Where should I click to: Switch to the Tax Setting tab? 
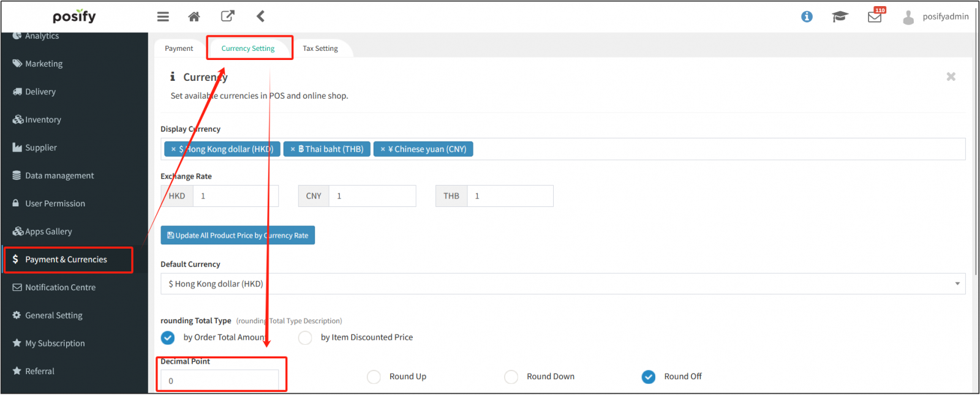[x=320, y=48]
